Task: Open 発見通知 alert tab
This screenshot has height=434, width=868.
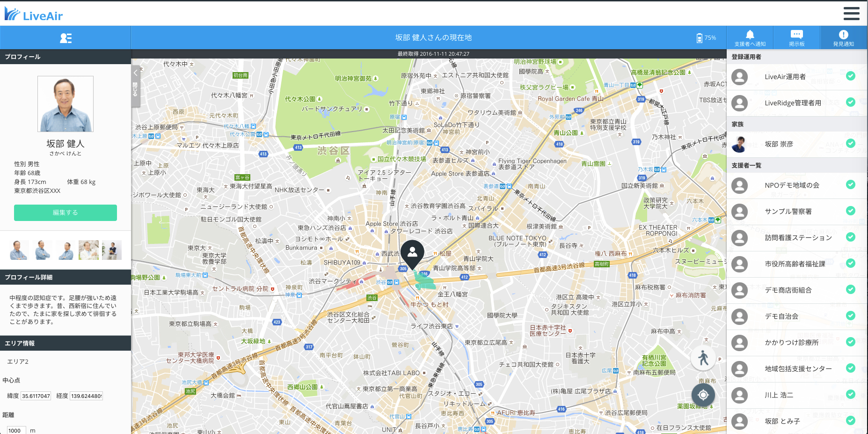Action: coord(843,37)
